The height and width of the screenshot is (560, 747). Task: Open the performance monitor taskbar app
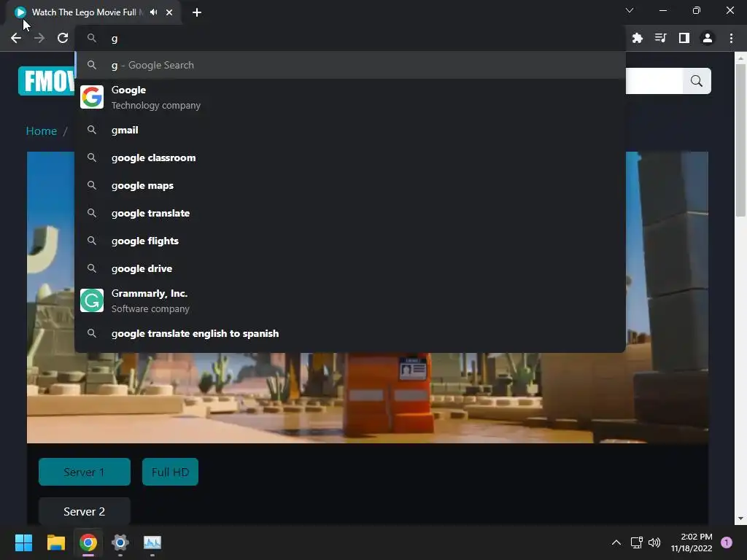click(x=152, y=542)
